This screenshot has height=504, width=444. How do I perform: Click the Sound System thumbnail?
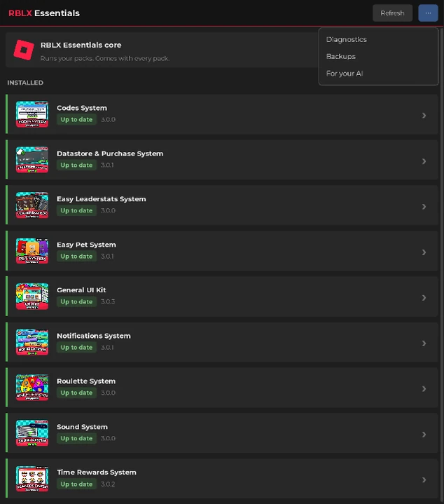(x=32, y=433)
